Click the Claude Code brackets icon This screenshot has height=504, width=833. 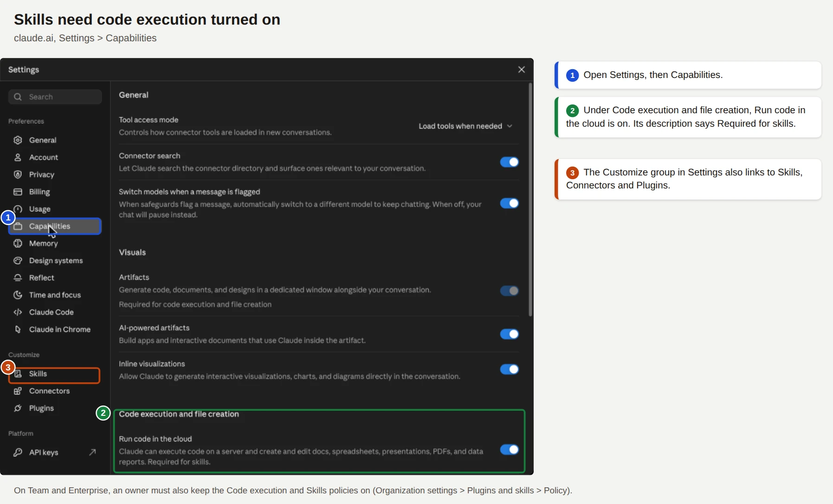(18, 312)
